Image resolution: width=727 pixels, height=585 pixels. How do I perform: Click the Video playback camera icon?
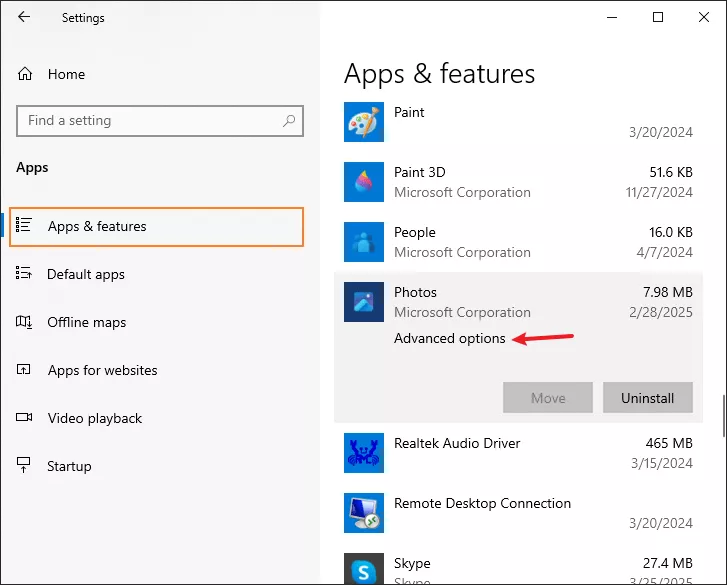pyautogui.click(x=24, y=417)
